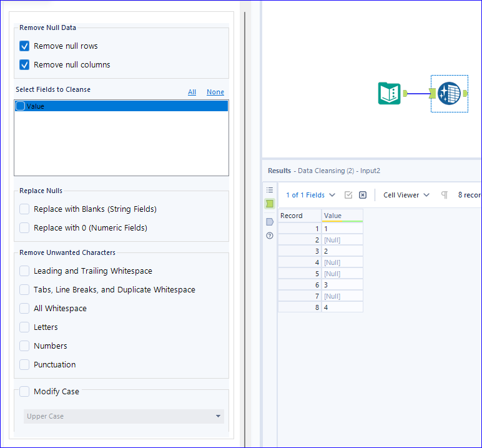Uncheck Remove null columns
Screen dimensions: 482x448
click(24, 64)
